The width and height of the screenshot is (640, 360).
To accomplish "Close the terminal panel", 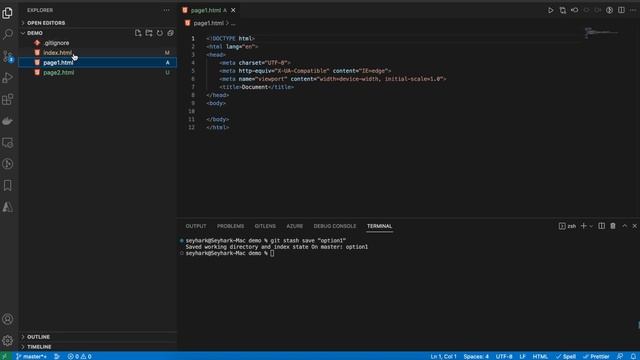I will [635, 226].
